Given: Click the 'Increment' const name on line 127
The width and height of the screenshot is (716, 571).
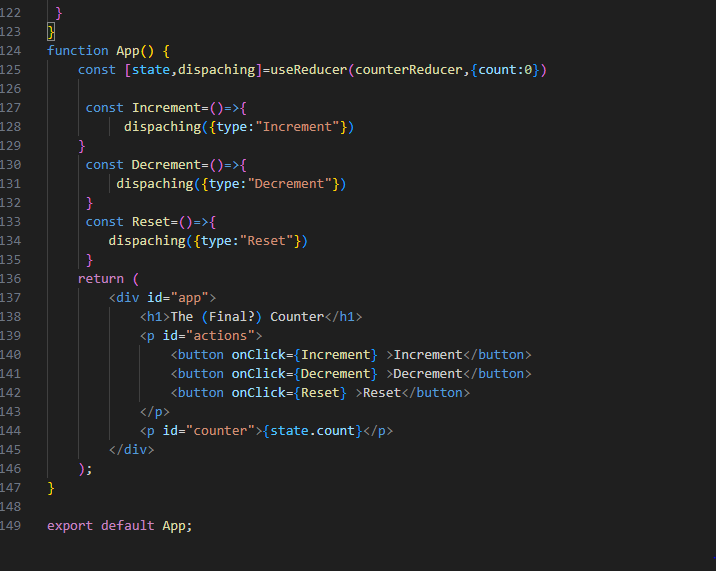Looking at the screenshot, I should coord(166,108).
